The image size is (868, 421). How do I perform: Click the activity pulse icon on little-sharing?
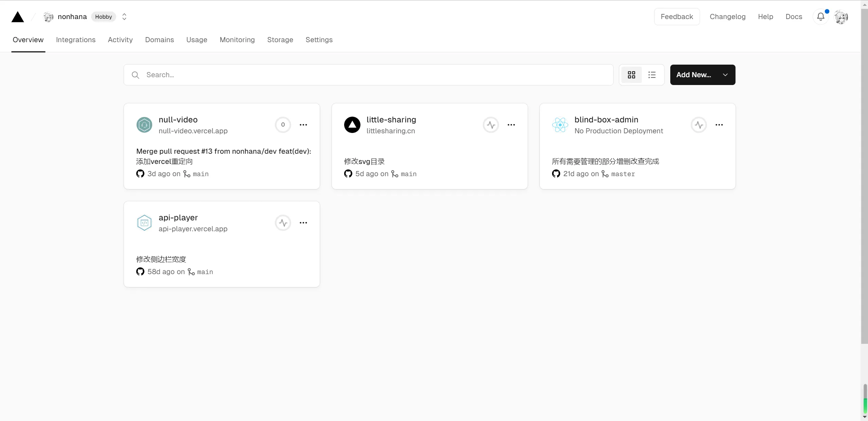tap(491, 125)
